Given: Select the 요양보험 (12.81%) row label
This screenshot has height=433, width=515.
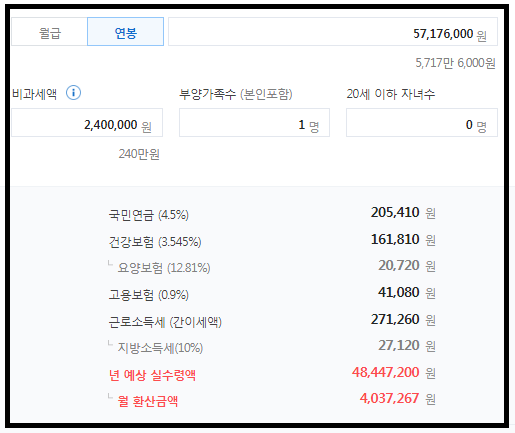Looking at the screenshot, I should point(164,268).
